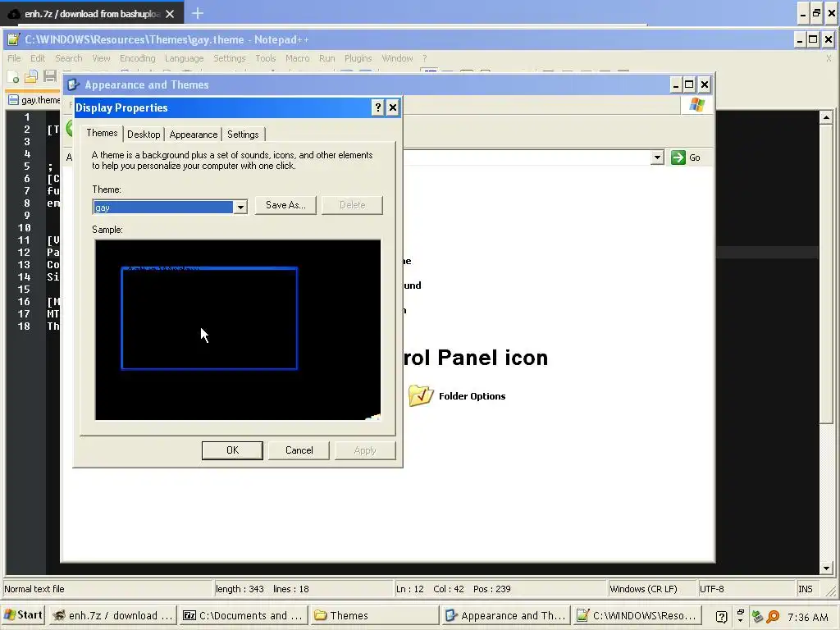Click the Display Properties help question-mark button
This screenshot has height=630, width=840.
(377, 107)
